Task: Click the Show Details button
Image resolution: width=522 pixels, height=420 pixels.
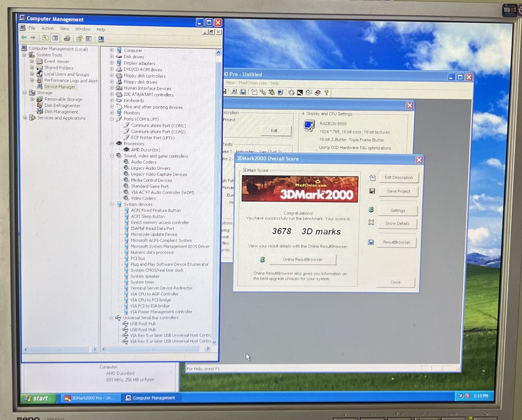Action: tap(397, 223)
